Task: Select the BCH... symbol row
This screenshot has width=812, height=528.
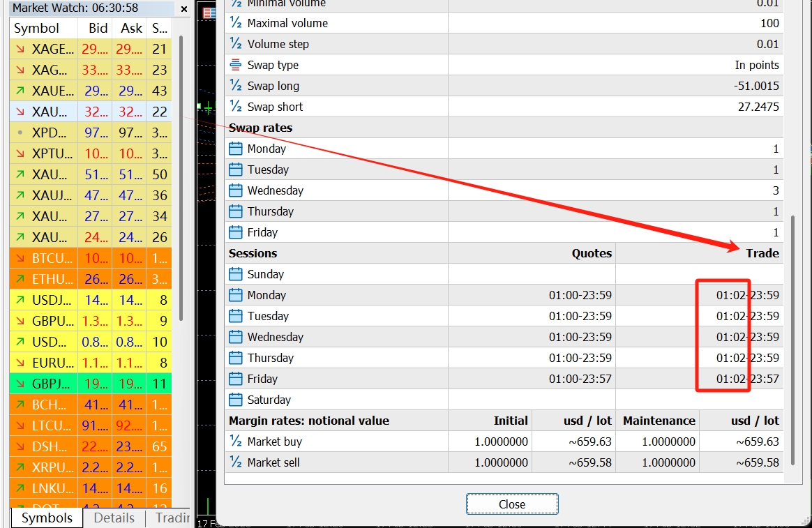Action: pos(91,405)
